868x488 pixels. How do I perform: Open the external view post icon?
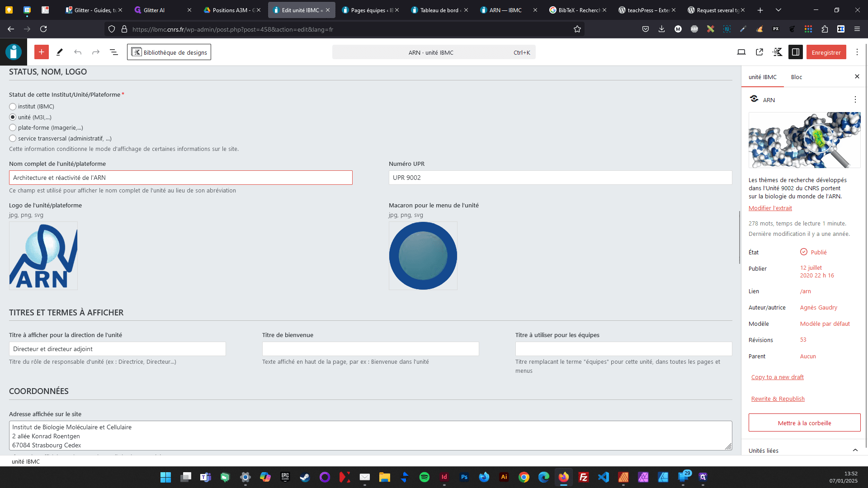(759, 52)
